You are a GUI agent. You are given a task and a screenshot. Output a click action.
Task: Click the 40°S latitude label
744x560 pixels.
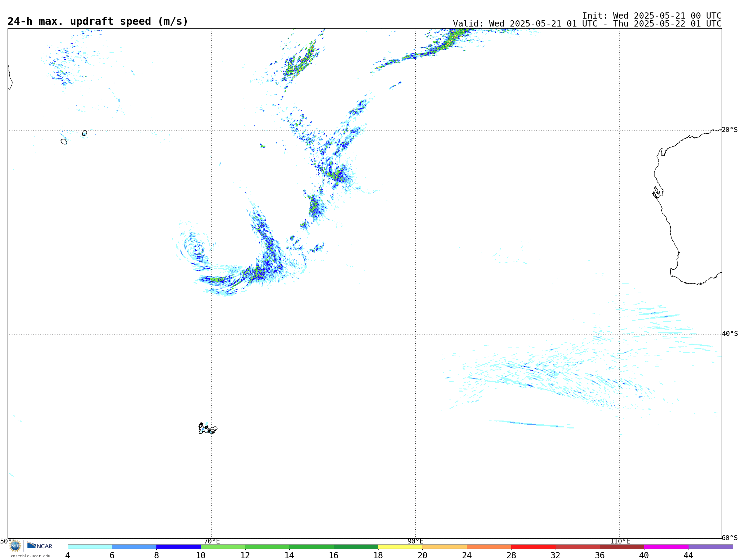click(x=730, y=334)
